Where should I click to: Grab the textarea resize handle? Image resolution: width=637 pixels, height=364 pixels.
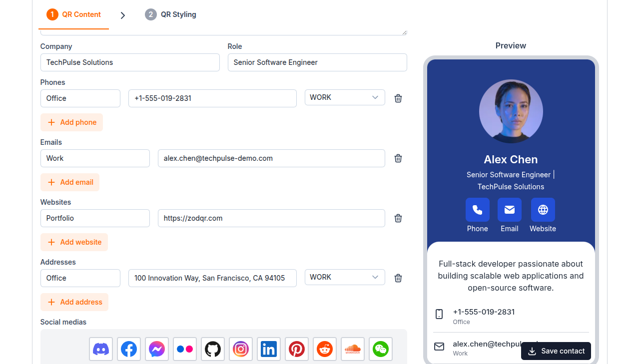pos(404,32)
